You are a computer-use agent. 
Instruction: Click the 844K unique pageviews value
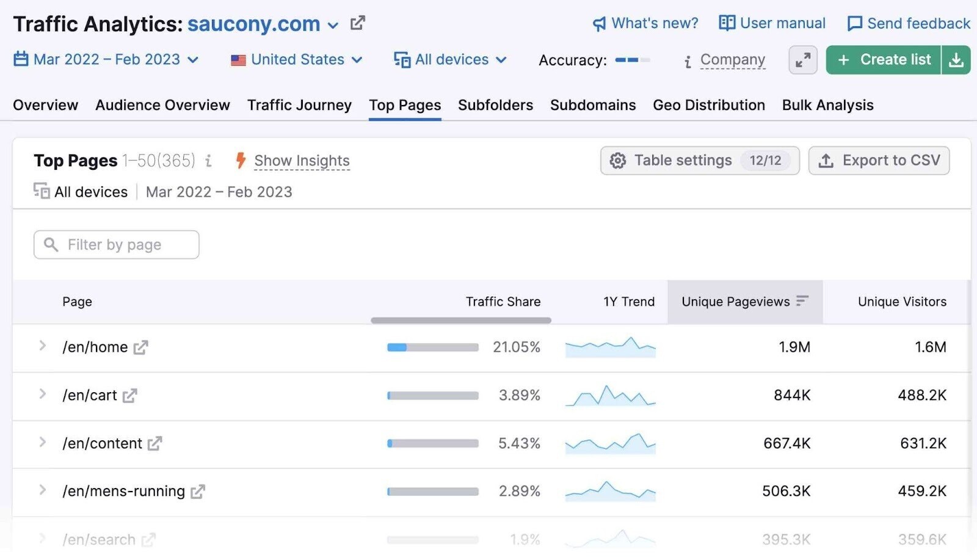(x=792, y=395)
